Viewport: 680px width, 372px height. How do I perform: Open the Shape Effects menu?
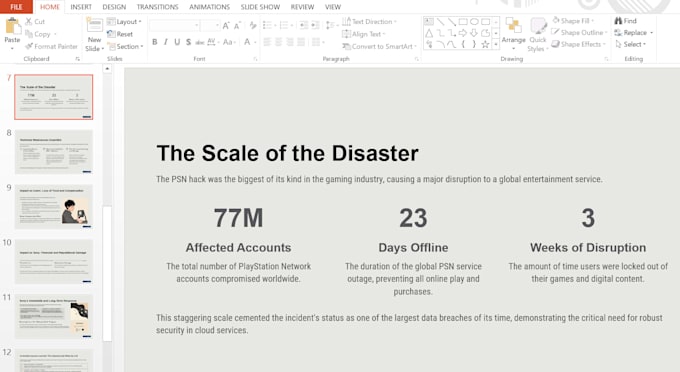coord(579,44)
